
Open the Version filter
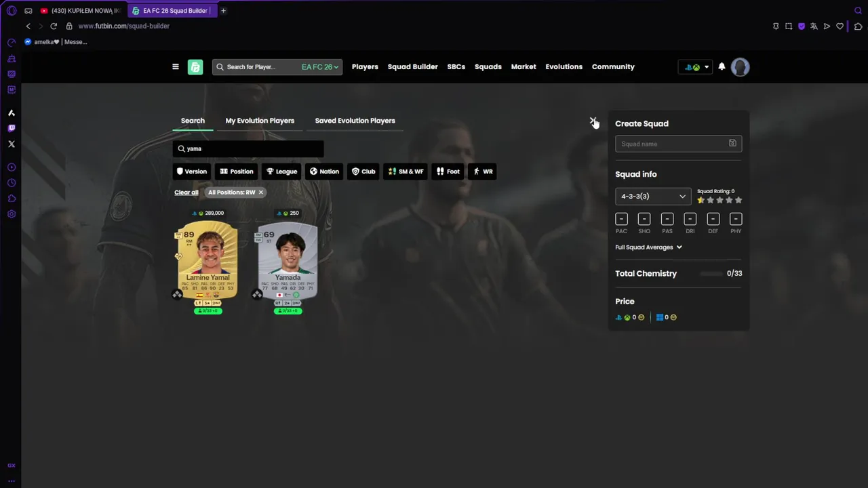click(192, 171)
